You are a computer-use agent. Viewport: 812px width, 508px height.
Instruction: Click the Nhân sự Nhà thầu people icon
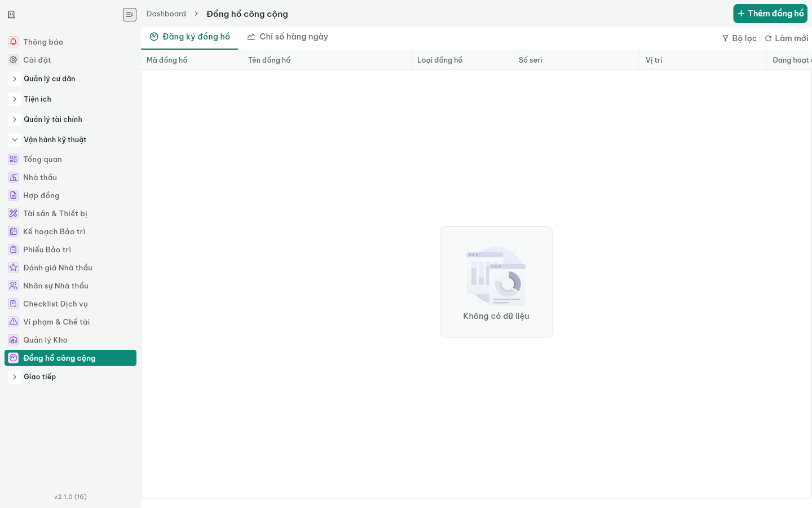click(14, 286)
